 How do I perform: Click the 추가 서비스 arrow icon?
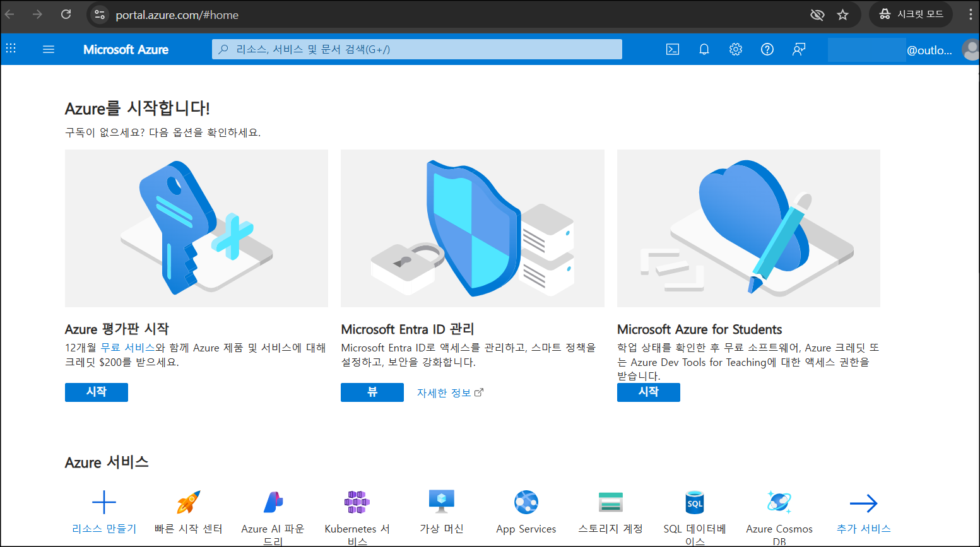click(x=864, y=503)
